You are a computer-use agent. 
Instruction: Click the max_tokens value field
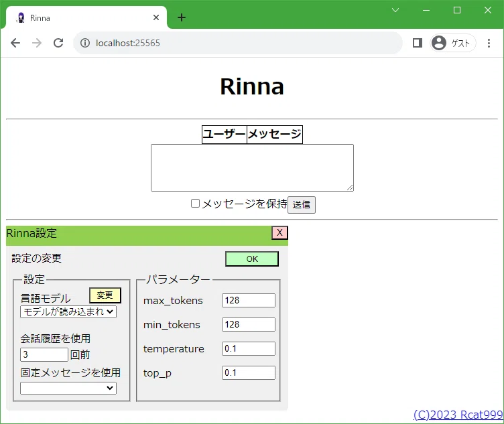(x=249, y=300)
